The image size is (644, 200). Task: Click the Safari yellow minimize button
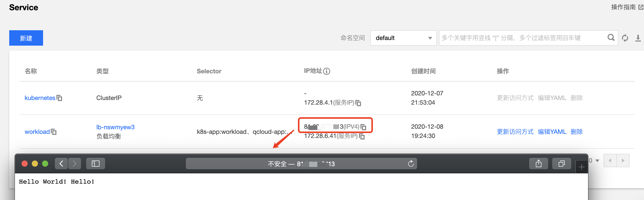35,164
